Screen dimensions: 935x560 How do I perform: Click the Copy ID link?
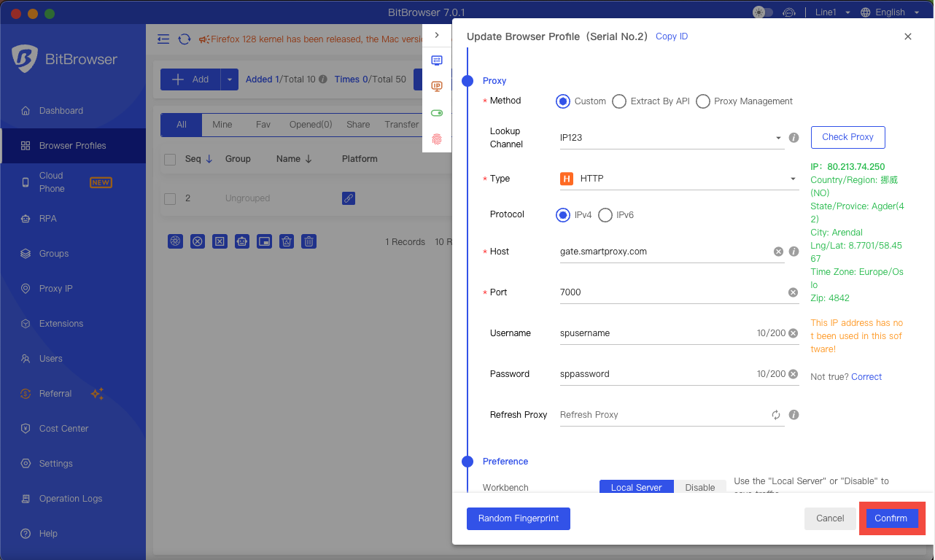[x=672, y=36]
